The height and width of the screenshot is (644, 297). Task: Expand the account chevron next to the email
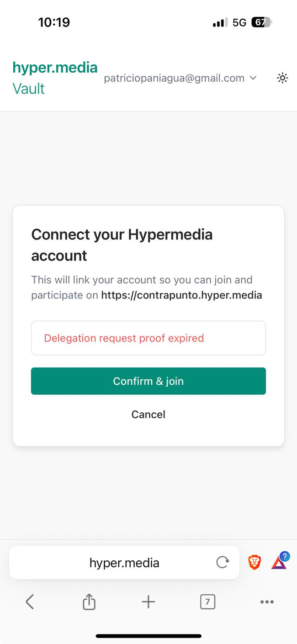tap(253, 78)
